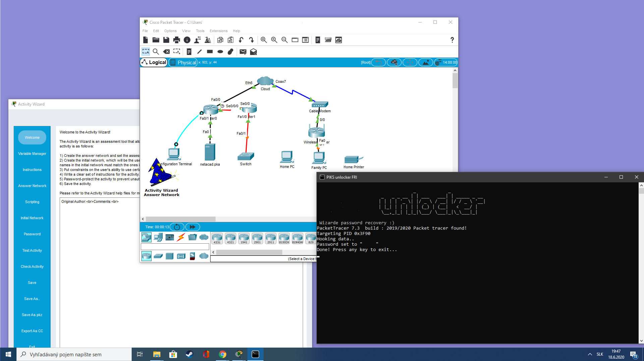Screen dimensions: 644x361
Task: Open Steam from the Windows taskbar
Action: (189, 354)
